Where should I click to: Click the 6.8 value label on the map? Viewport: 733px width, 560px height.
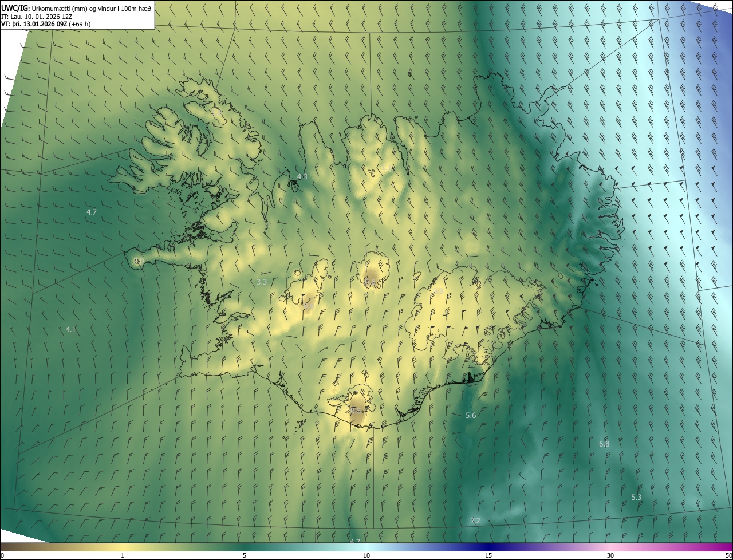coord(604,444)
